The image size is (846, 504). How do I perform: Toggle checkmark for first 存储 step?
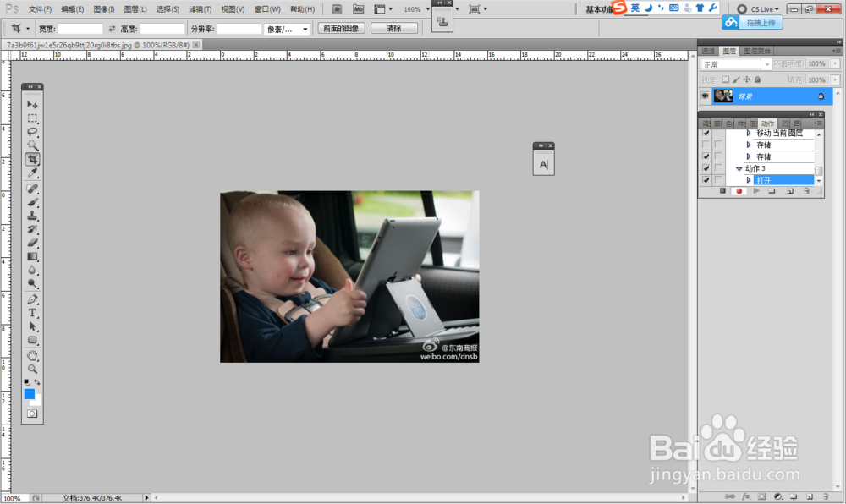coord(706,145)
